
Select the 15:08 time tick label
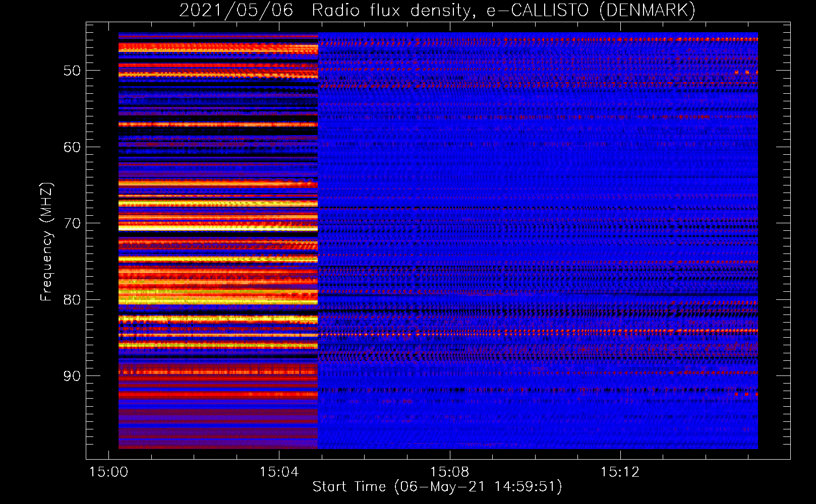449,472
